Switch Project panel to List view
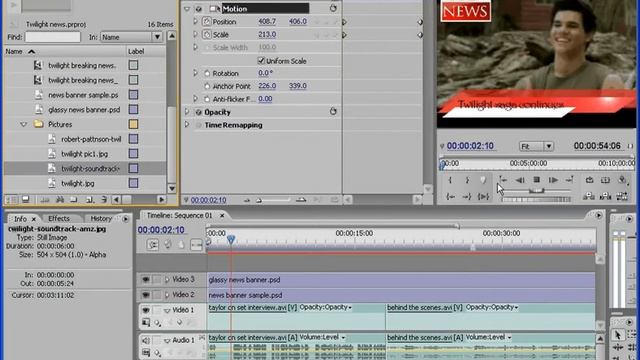 [x=12, y=200]
